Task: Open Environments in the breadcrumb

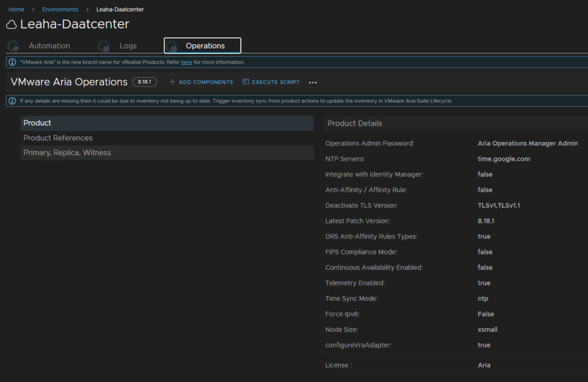Action: (60, 9)
